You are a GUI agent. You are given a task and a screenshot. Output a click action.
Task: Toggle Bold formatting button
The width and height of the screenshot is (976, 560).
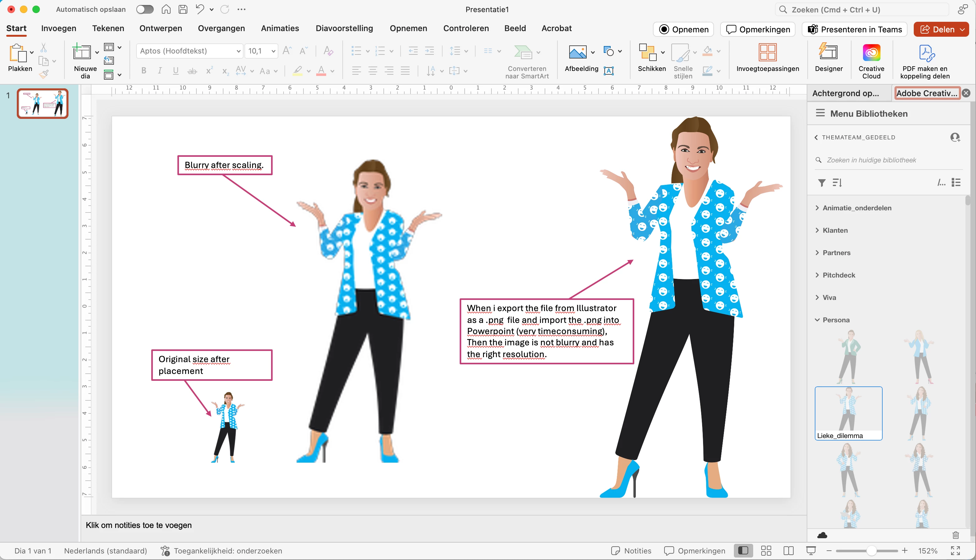click(143, 71)
